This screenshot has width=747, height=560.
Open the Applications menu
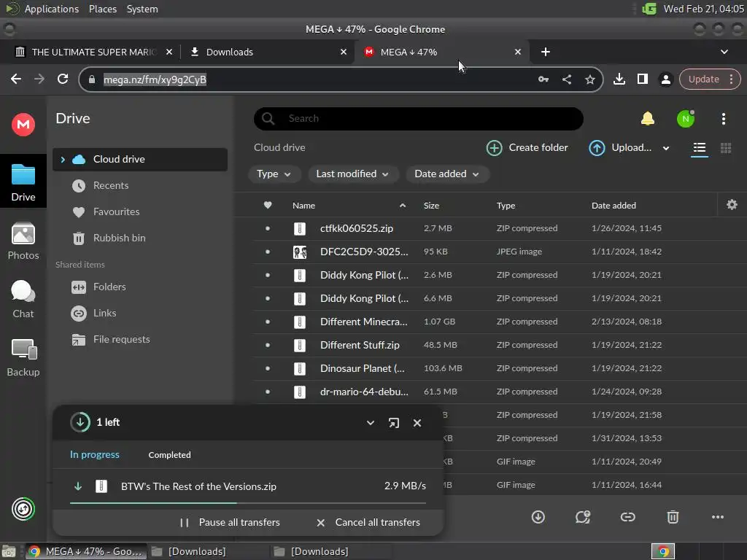tap(52, 9)
